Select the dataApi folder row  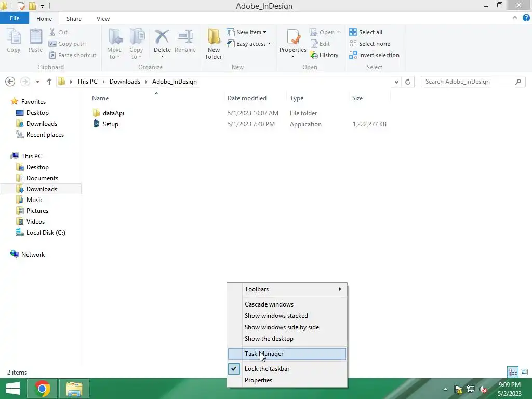239,113
